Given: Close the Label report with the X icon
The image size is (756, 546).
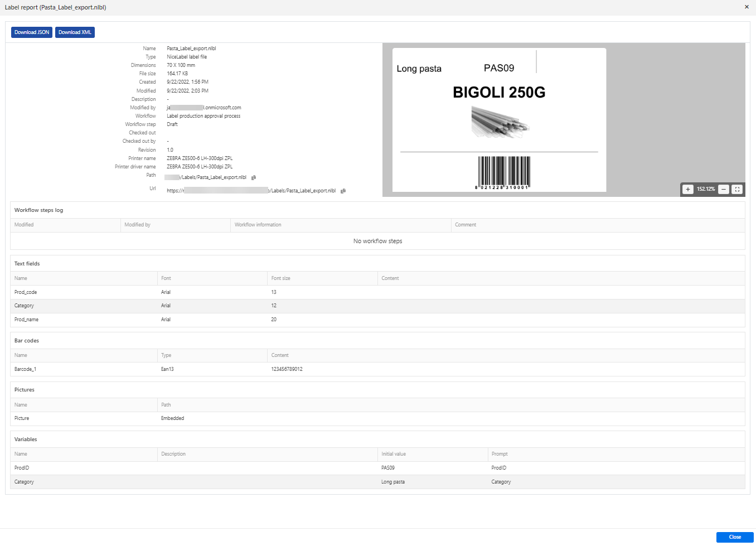Looking at the screenshot, I should click(x=747, y=7).
